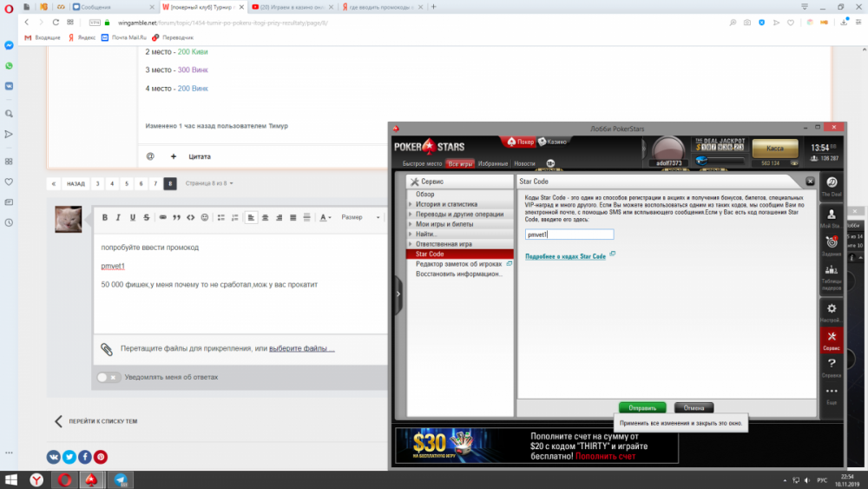Open The Deal in the PokerStars sidebar
The image size is (868, 489).
[832, 187]
